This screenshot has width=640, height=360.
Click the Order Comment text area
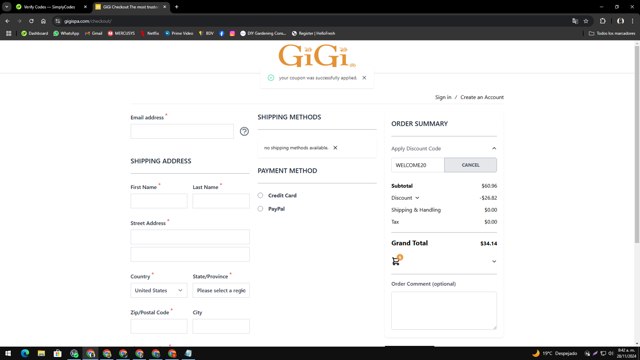tap(444, 311)
